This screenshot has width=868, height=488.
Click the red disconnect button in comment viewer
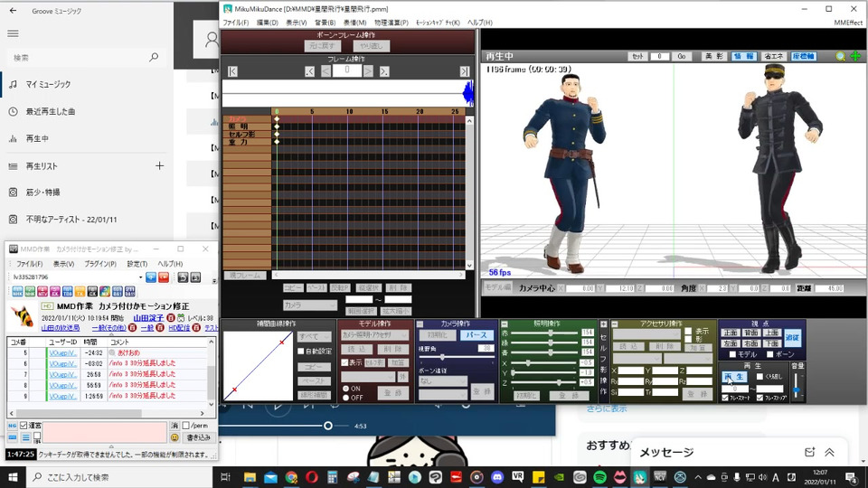(x=164, y=277)
